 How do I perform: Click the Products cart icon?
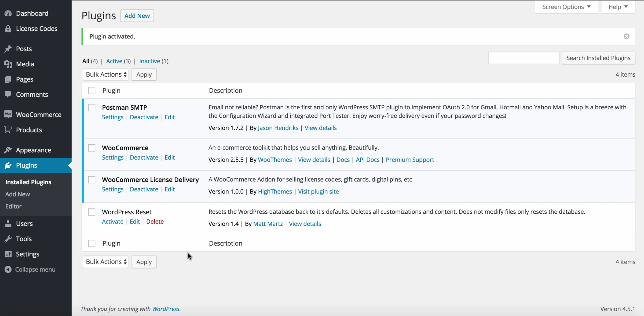(8, 130)
